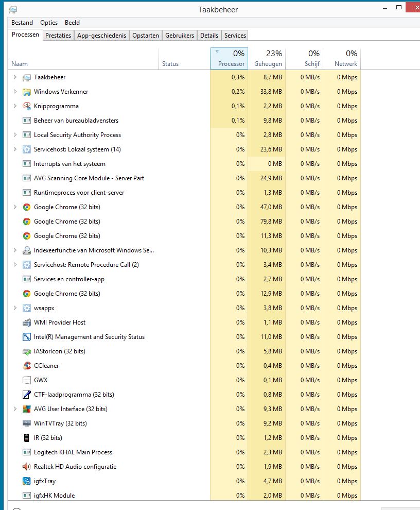Click the 33,8 MB memory value
Image resolution: width=420 pixels, height=510 pixels.
tap(271, 92)
